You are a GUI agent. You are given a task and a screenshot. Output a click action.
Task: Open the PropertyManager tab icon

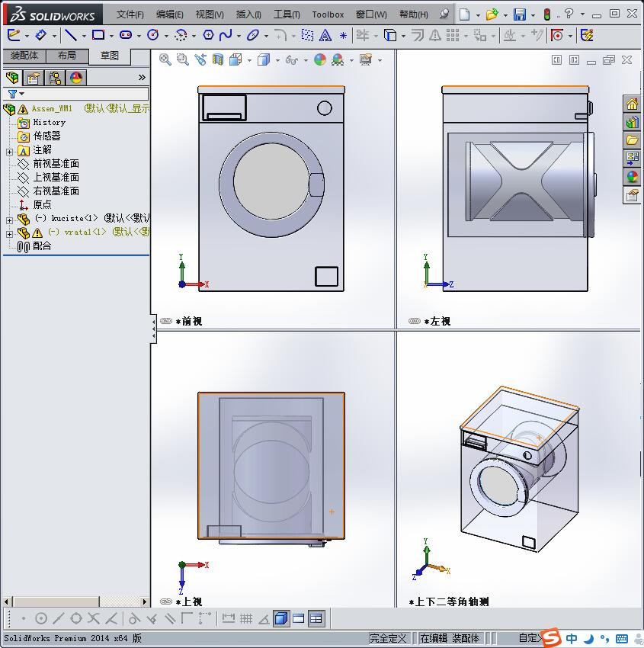pos(34,77)
